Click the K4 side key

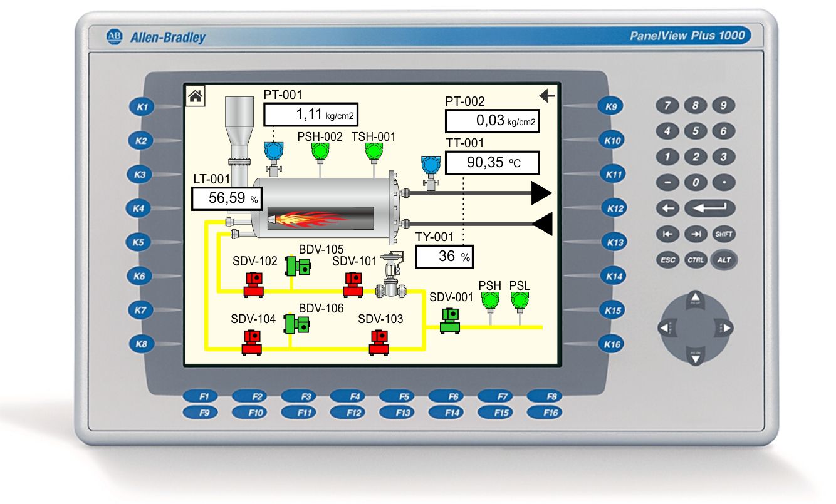click(x=140, y=208)
